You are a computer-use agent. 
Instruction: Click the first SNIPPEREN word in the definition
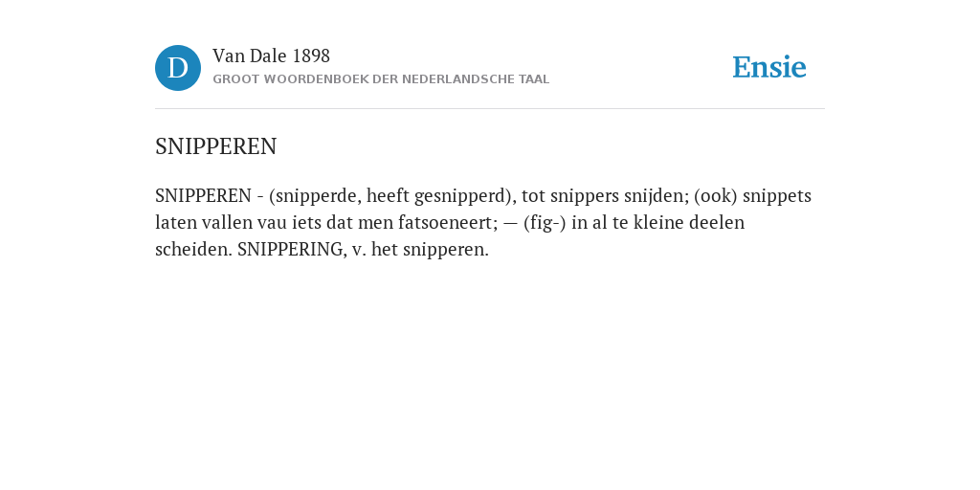(203, 195)
